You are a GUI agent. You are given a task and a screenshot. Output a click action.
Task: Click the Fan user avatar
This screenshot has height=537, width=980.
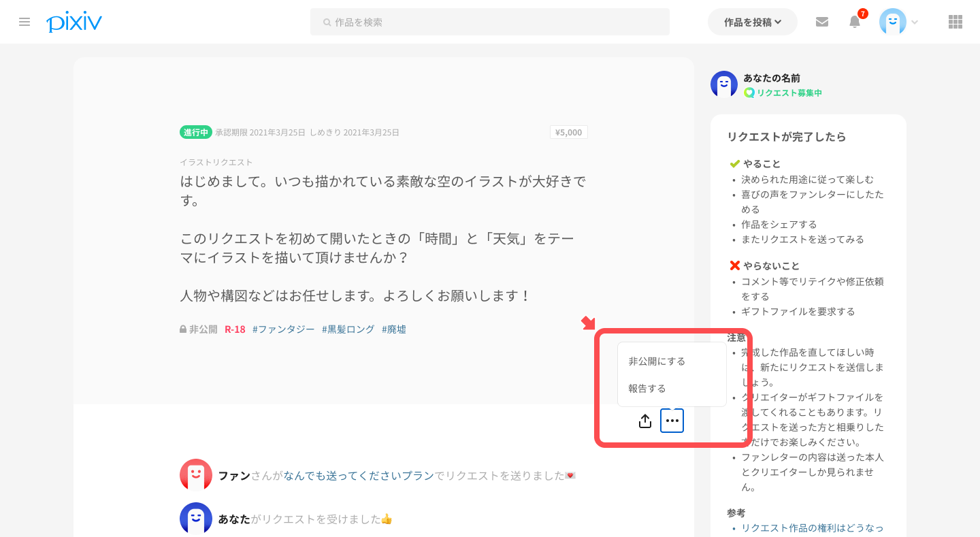tap(196, 475)
